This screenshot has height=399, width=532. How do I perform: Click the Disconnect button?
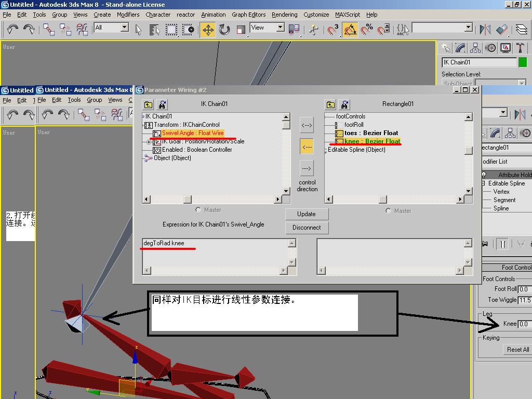(307, 228)
